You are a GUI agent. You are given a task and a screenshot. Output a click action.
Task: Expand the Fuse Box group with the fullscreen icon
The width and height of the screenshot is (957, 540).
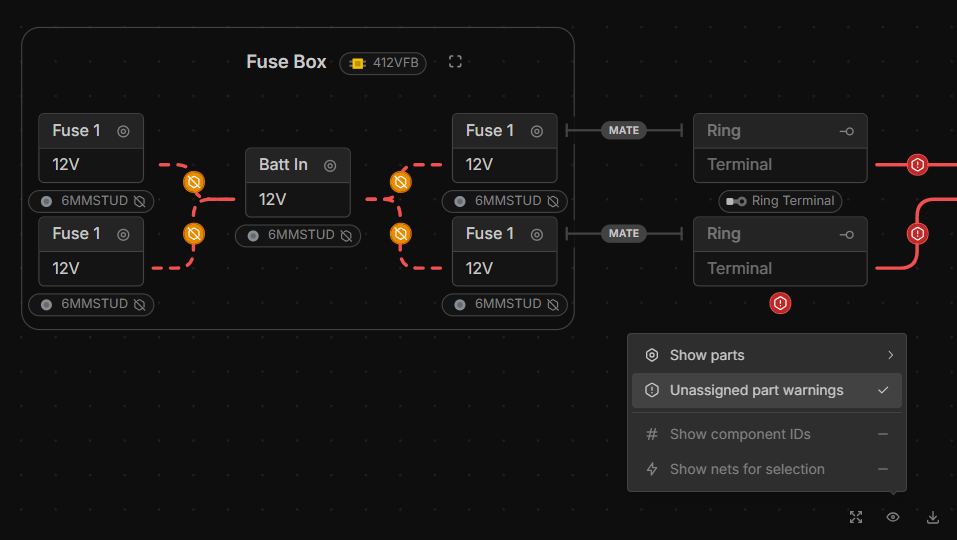(455, 62)
